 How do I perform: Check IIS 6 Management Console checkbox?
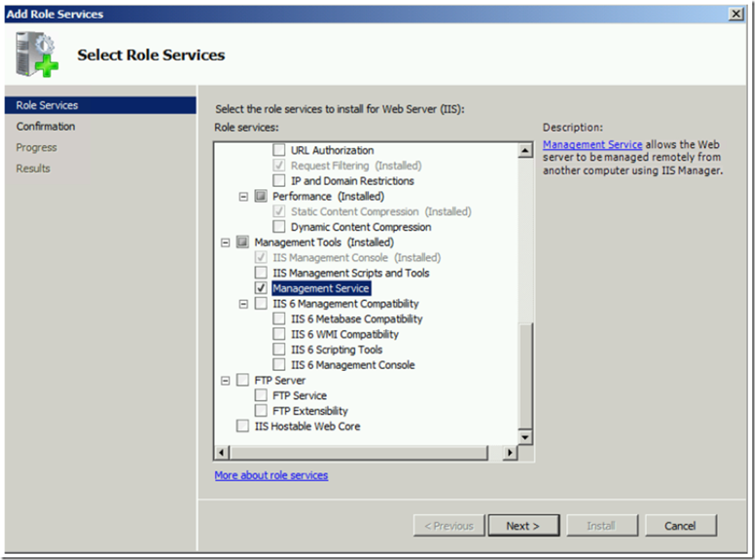click(x=279, y=365)
